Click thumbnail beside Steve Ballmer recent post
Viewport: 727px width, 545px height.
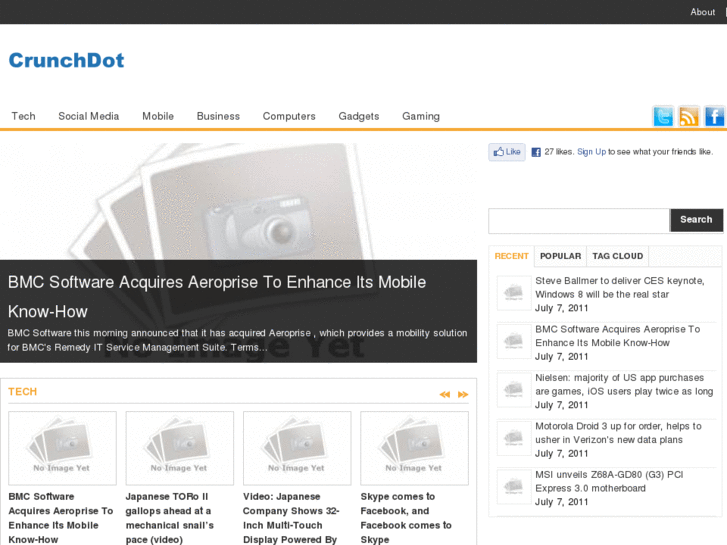click(514, 293)
